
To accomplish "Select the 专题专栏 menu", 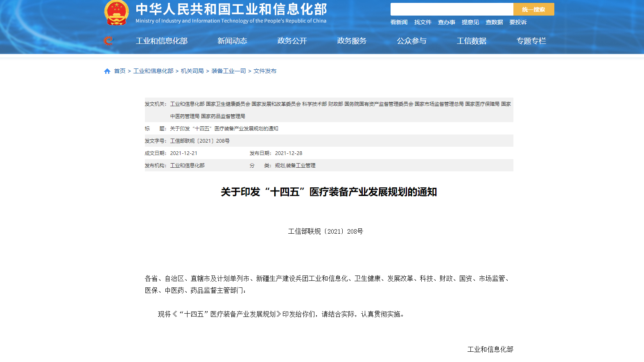I will coord(531,41).
